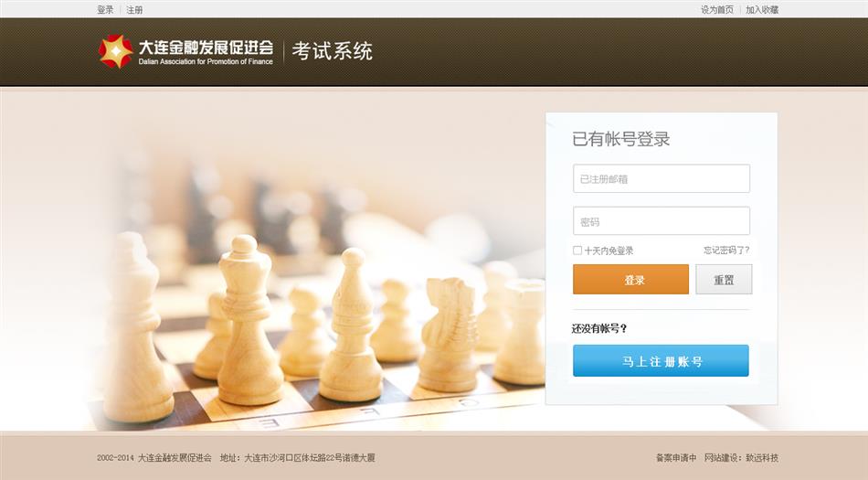
Task: Click the 备案申请中 footer text
Action: pyautogui.click(x=676, y=458)
